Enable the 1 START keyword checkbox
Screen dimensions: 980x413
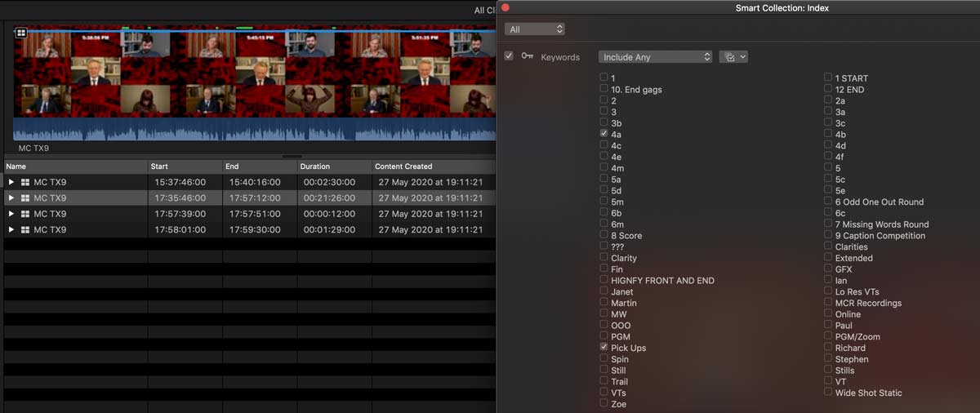pos(828,78)
